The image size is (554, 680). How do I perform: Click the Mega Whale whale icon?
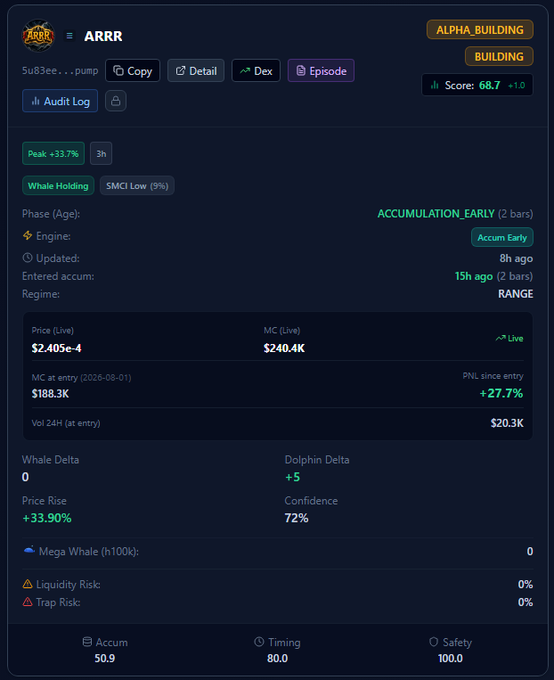point(29,550)
